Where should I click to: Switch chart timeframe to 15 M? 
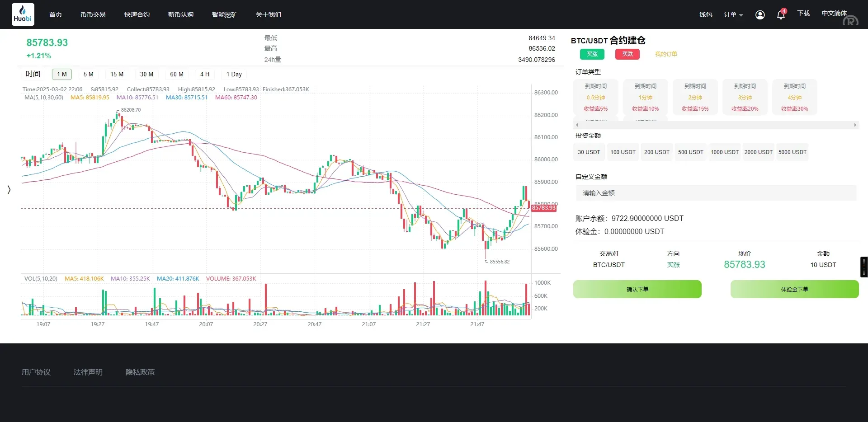[x=117, y=74]
